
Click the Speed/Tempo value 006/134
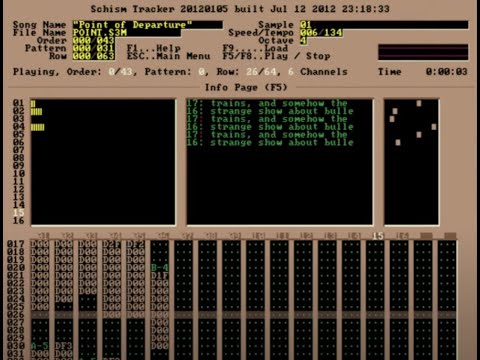click(321, 33)
